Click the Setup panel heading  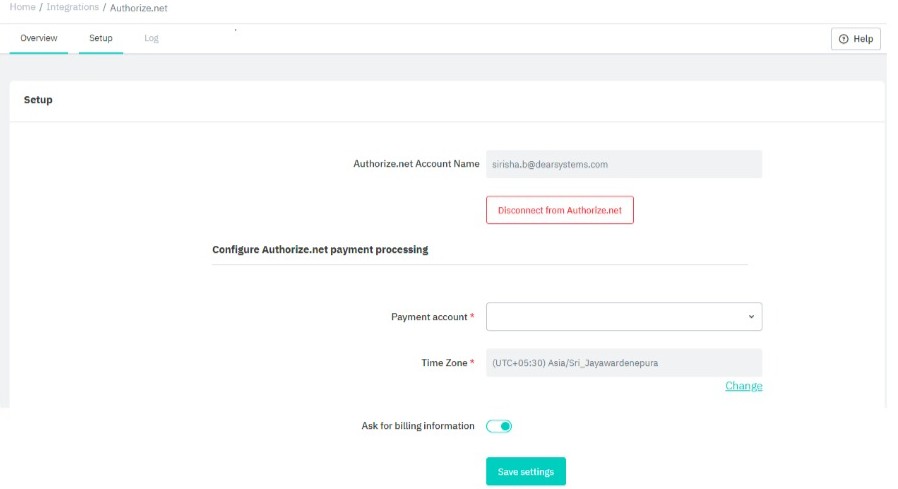pyautogui.click(x=38, y=100)
